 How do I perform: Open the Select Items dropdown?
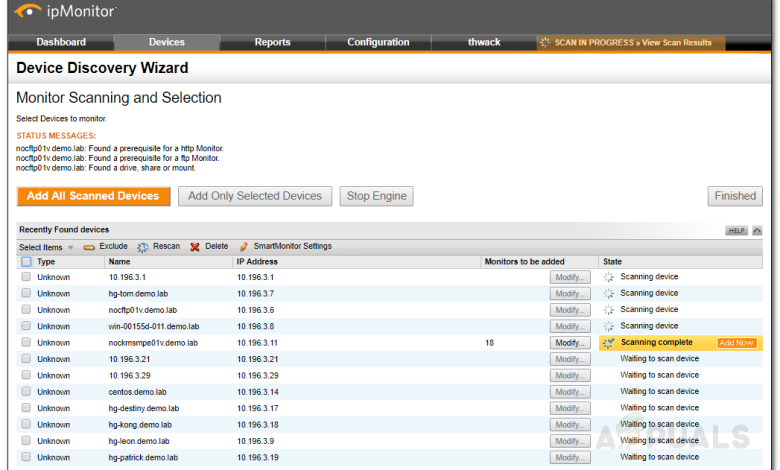pos(46,247)
